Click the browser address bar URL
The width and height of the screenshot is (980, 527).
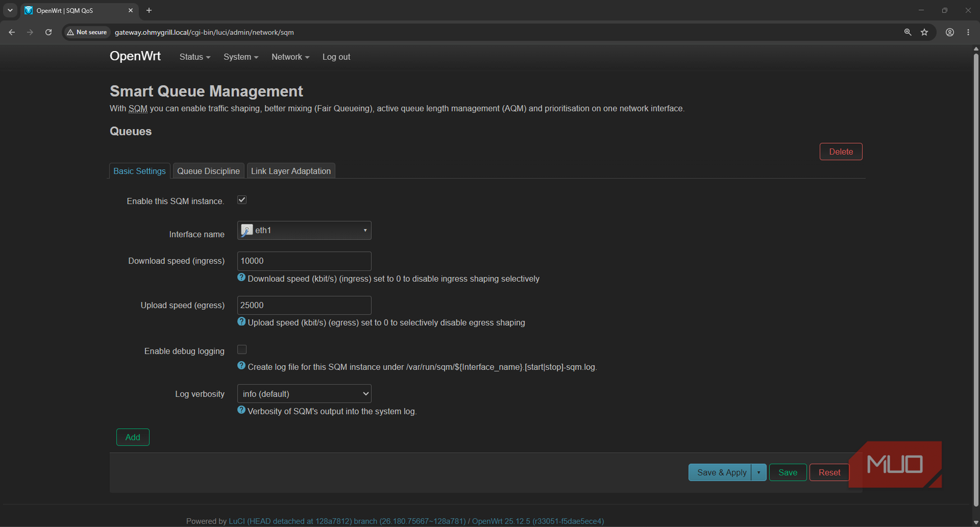tap(204, 32)
